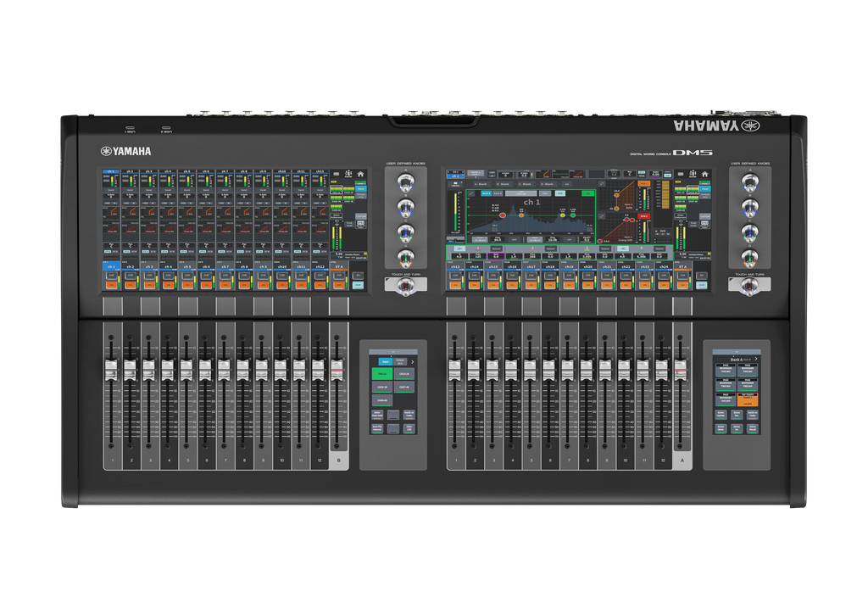868x614 pixels.
Task: Go to next page arrow beside Output DCA tab
Action: 413,362
